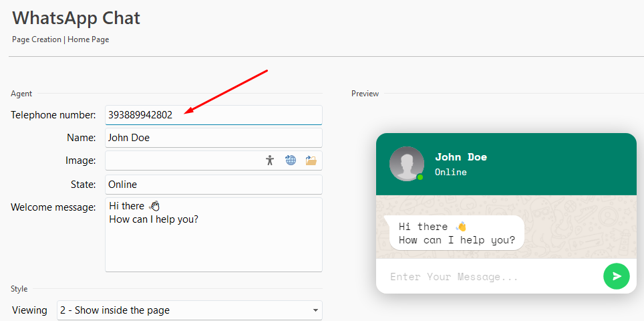Click inside the Welcome message text area

pos(214,235)
